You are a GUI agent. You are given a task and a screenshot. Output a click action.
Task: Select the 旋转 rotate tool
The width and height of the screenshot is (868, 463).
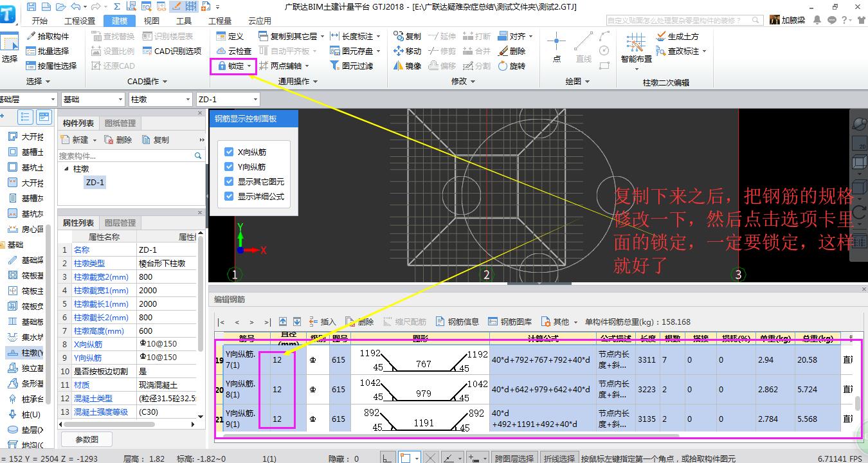[511, 66]
